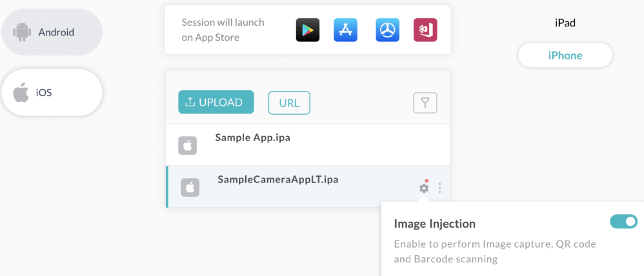Disable the Image Injection toggle
The height and width of the screenshot is (276, 644).
coord(623,222)
